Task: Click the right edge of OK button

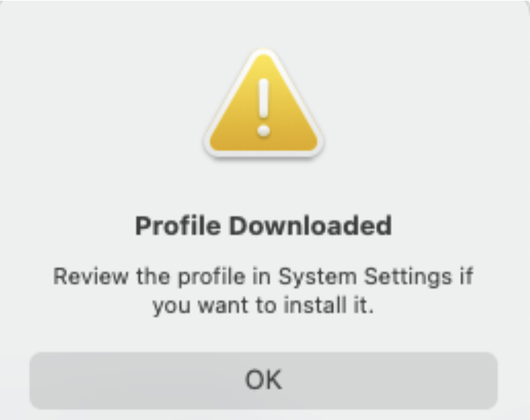Action: pos(490,380)
